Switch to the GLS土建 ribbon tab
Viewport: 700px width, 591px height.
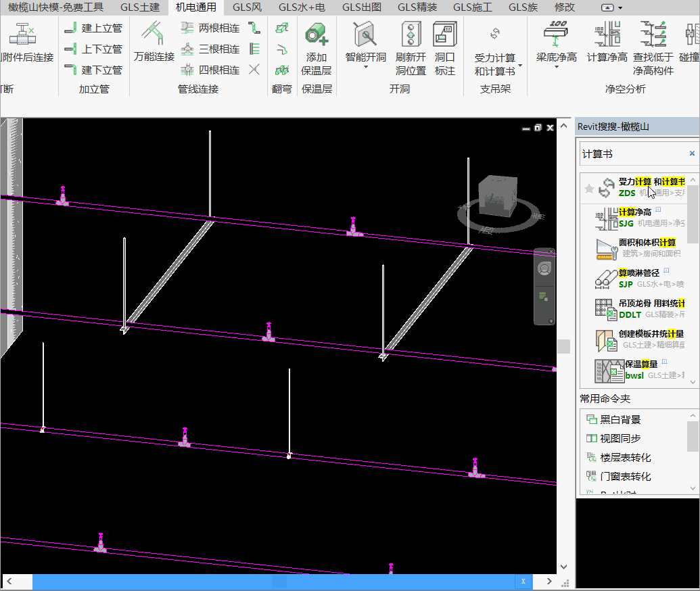coord(140,7)
